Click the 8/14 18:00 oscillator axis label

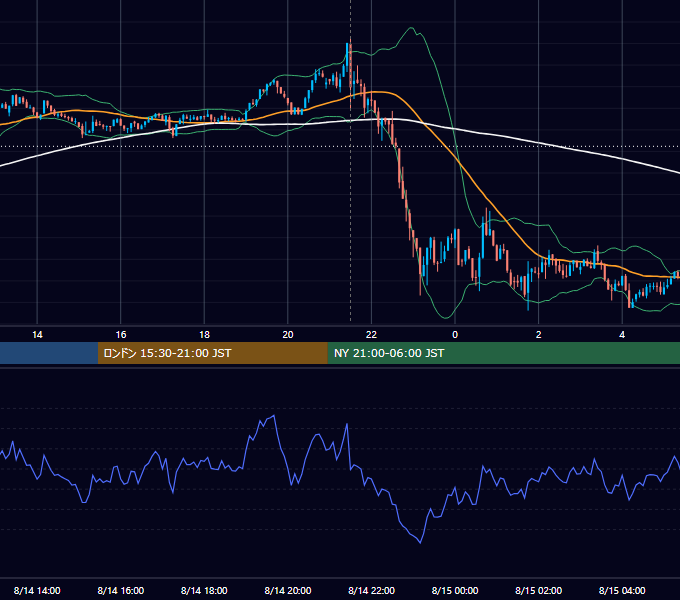coord(204,590)
